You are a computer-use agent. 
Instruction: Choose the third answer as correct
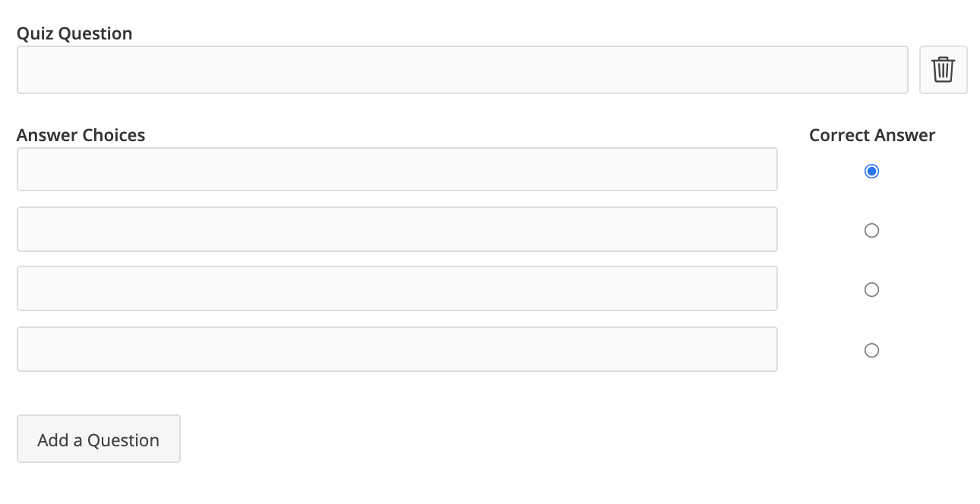tap(871, 290)
